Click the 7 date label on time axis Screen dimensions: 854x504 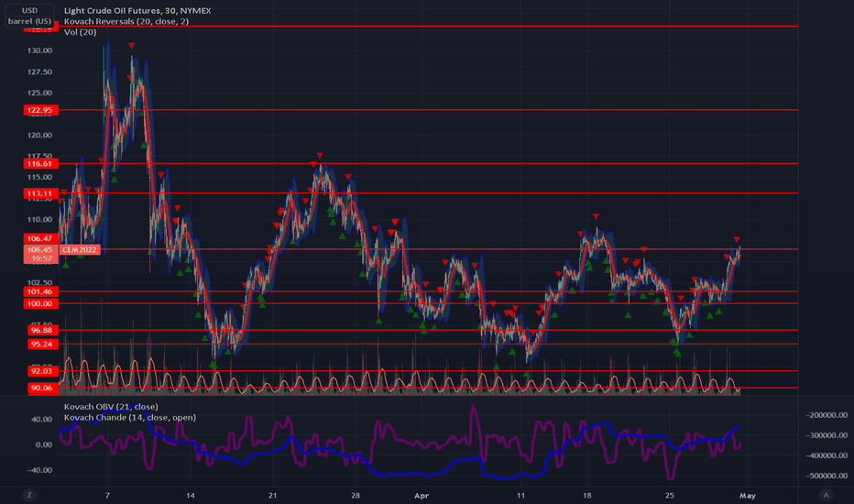pos(107,495)
